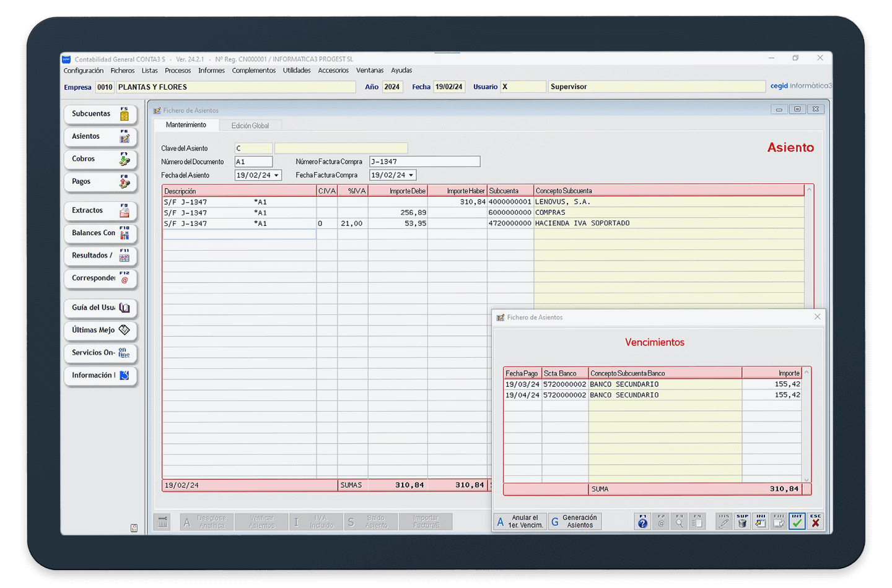Open the Guía del Usuario sidebar button
The image size is (892, 588).
[x=100, y=308]
